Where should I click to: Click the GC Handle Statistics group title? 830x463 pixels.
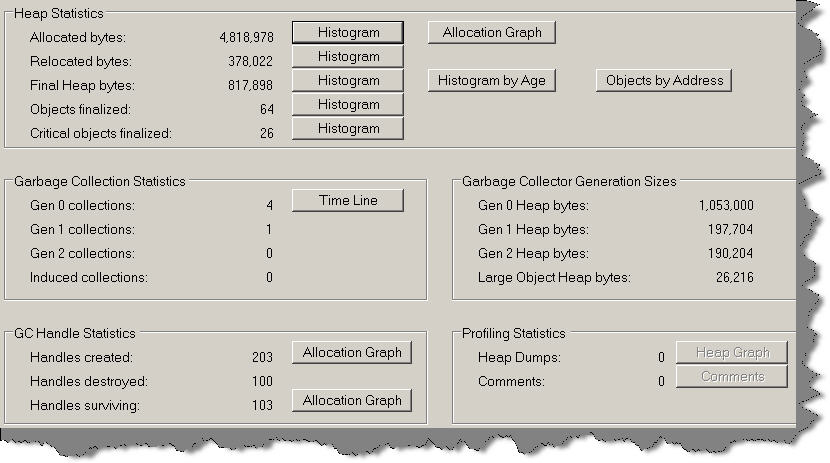pyautogui.click(x=75, y=333)
